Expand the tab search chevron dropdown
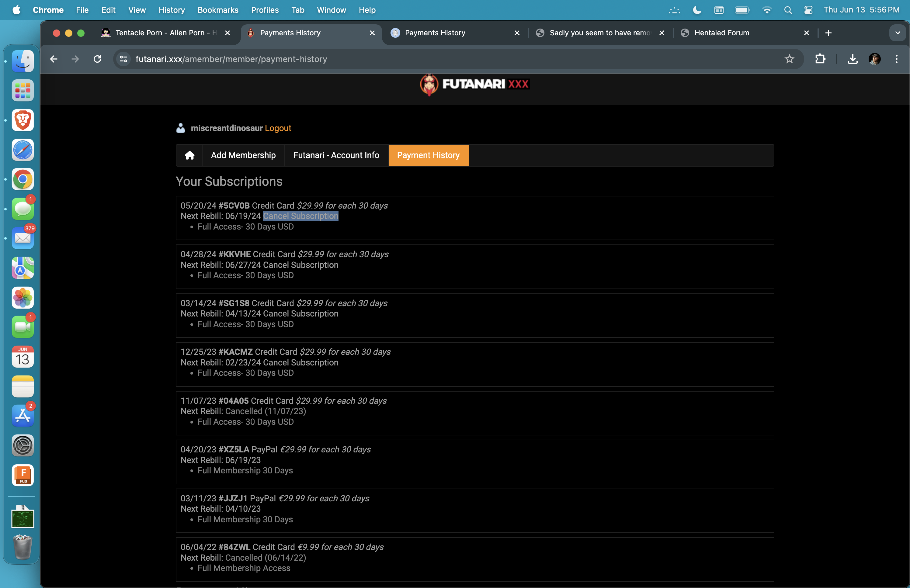Viewport: 910px width, 588px height. pyautogui.click(x=898, y=33)
